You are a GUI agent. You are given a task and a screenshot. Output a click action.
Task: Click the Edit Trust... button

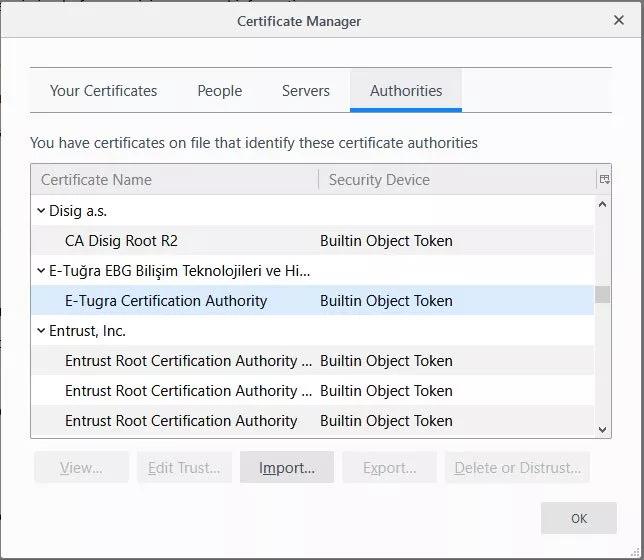click(x=184, y=467)
